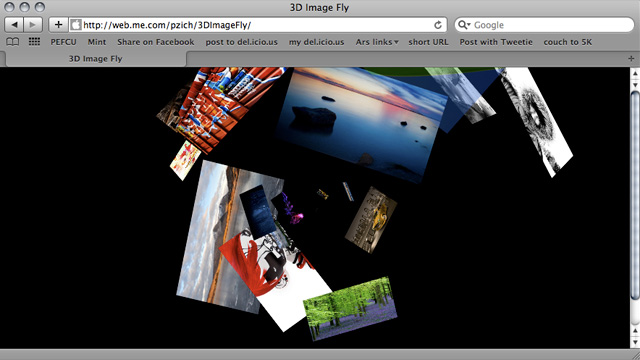640x360 pixels.
Task: Open a new tab with plus button
Action: pos(631,59)
